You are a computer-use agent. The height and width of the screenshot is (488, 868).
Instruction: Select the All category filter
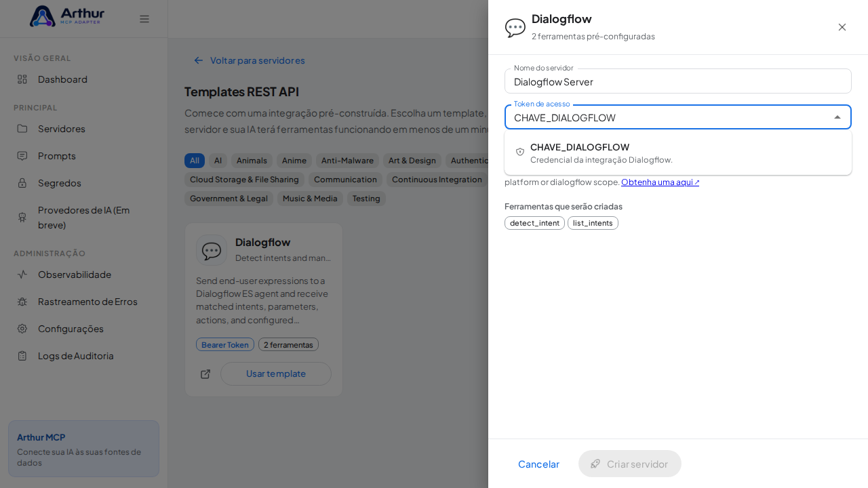click(195, 161)
